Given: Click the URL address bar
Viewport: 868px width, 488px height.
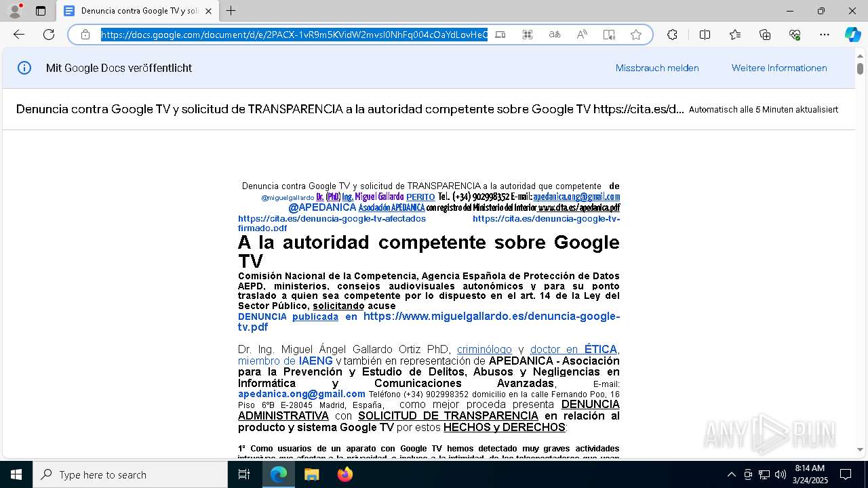Looking at the screenshot, I should pos(294,35).
